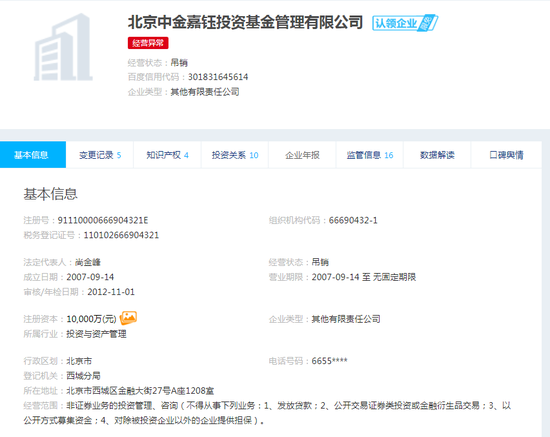Click the red 经营异常 tag
Viewport: 550px width, 437px height.
(148, 43)
